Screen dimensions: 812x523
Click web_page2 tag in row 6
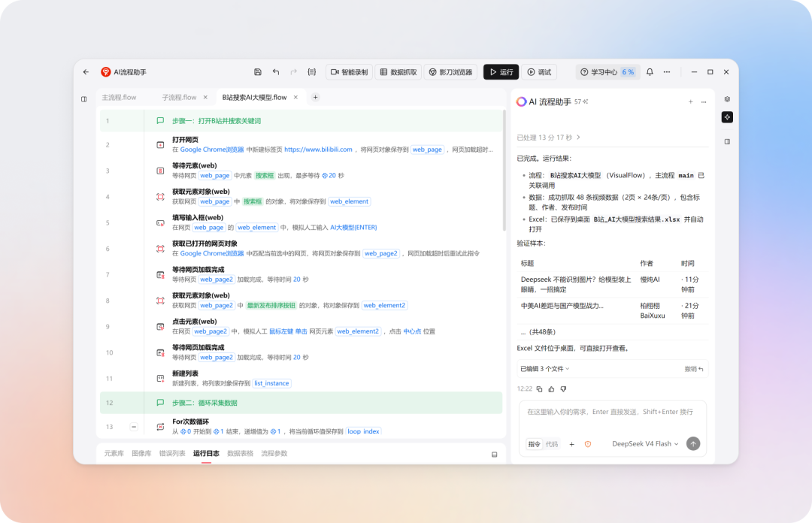381,253
